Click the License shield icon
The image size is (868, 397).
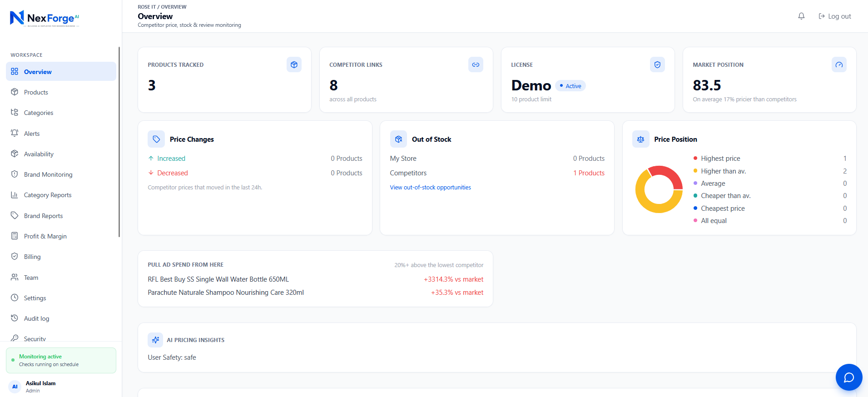(x=657, y=65)
